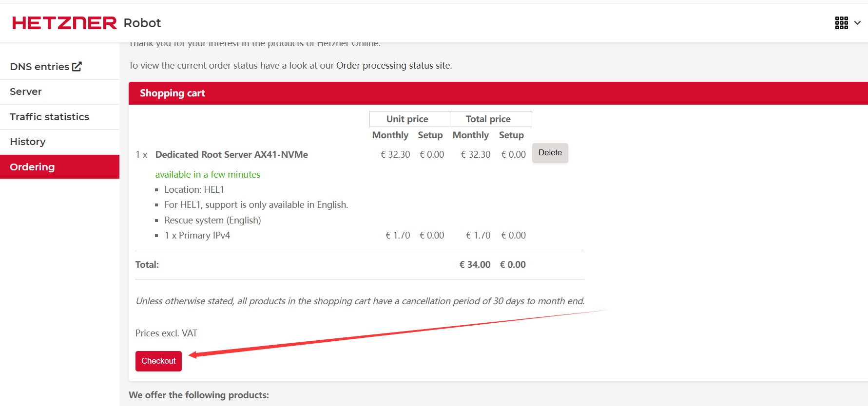The height and width of the screenshot is (406, 868).
Task: Open external link icon beside DNS entries
Action: (x=77, y=67)
